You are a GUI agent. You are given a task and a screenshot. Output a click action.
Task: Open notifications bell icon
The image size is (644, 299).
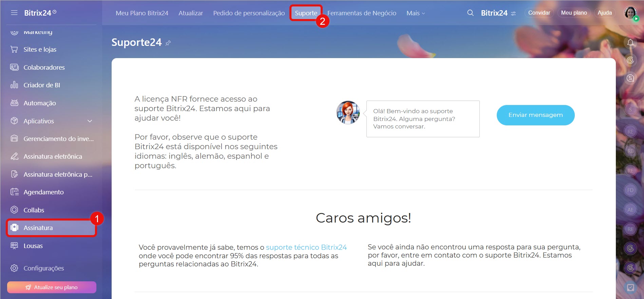[x=630, y=42]
